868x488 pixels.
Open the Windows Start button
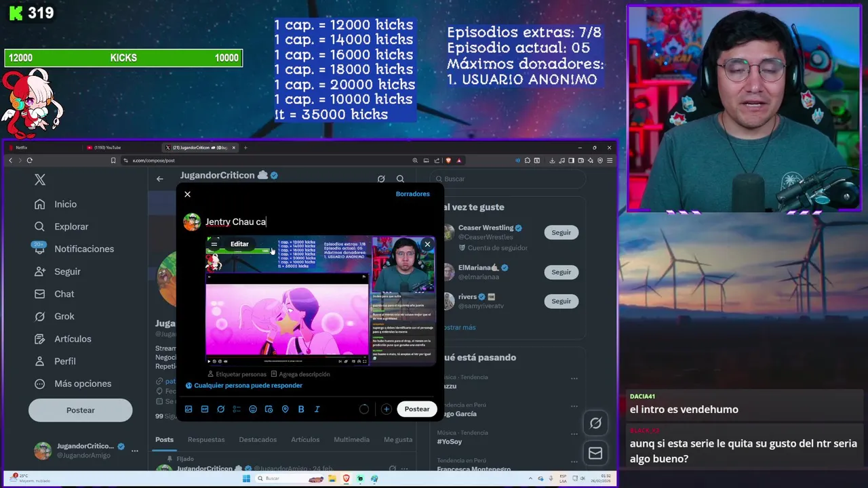[x=245, y=479]
